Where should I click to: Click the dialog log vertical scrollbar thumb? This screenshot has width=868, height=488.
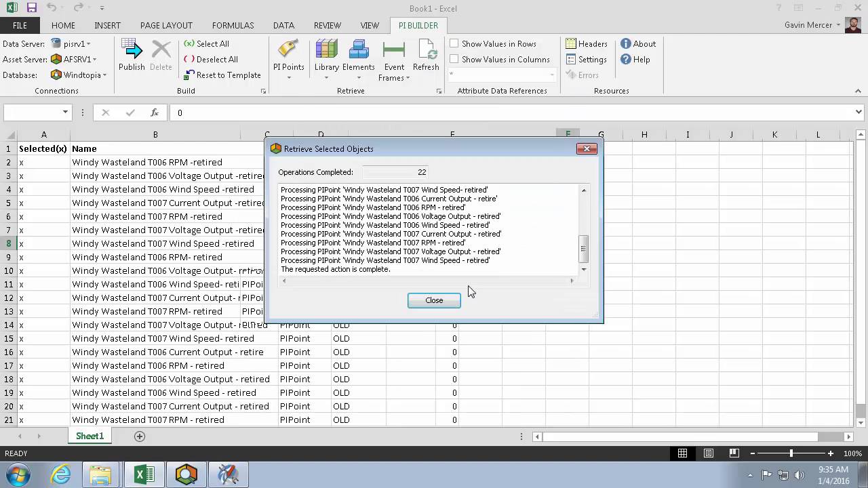pyautogui.click(x=583, y=249)
